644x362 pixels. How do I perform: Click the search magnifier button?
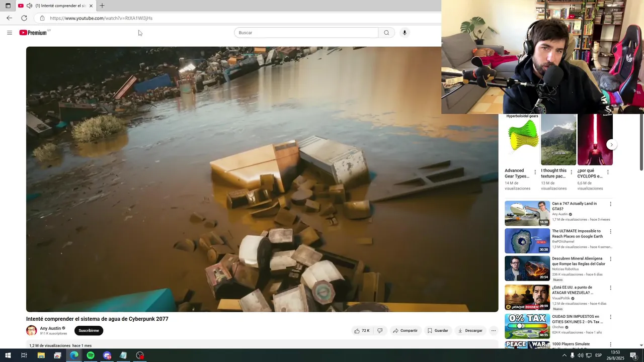386,33
